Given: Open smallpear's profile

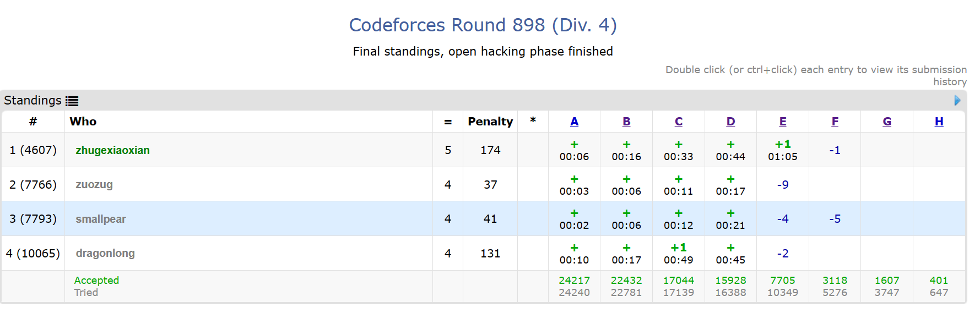Looking at the screenshot, I should click(101, 219).
